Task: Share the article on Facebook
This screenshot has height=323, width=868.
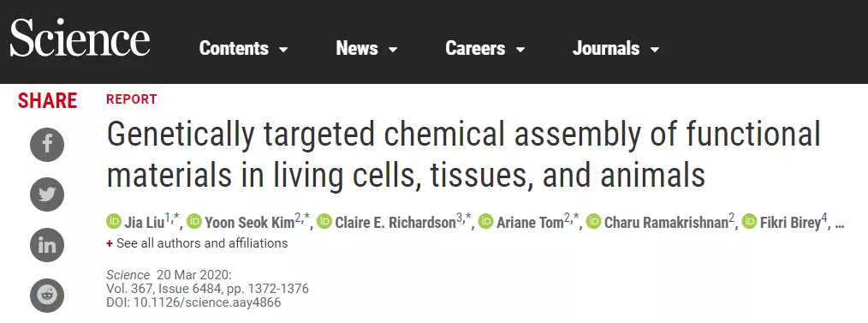Action: [x=47, y=145]
